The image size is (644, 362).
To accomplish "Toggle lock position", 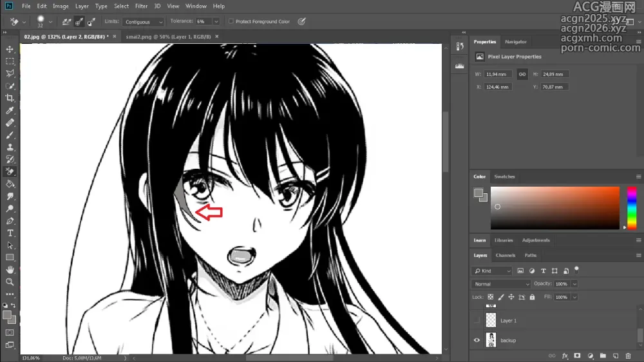I will click(511, 297).
